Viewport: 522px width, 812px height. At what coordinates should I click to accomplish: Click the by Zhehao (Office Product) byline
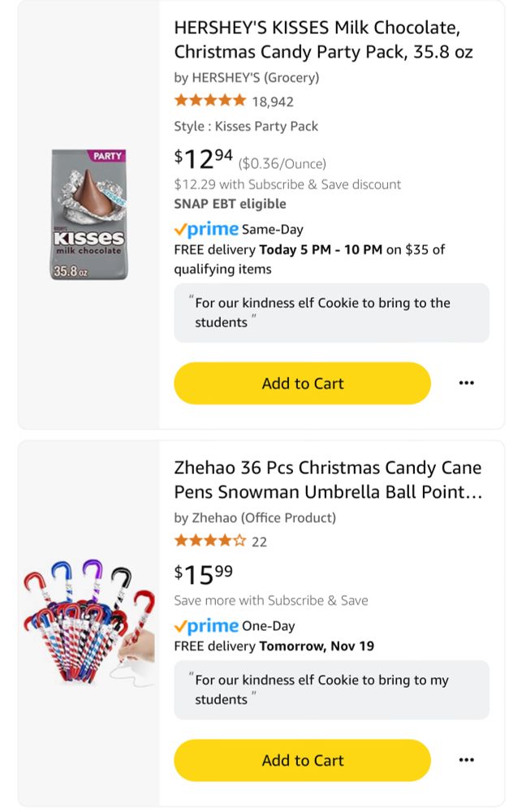point(254,518)
